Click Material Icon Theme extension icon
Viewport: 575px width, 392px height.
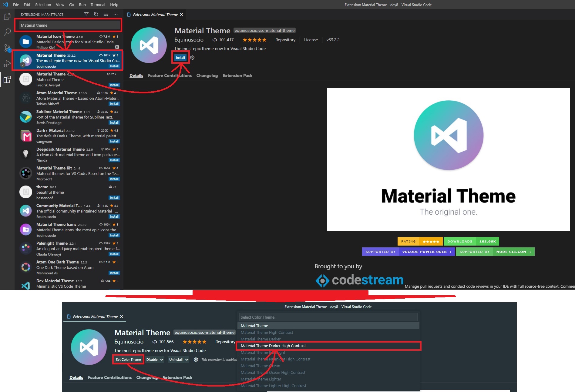point(26,42)
